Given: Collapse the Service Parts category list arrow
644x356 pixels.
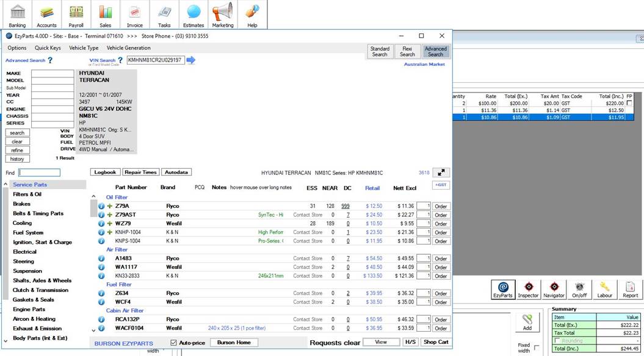Looking at the screenshot, I should (x=5, y=185).
